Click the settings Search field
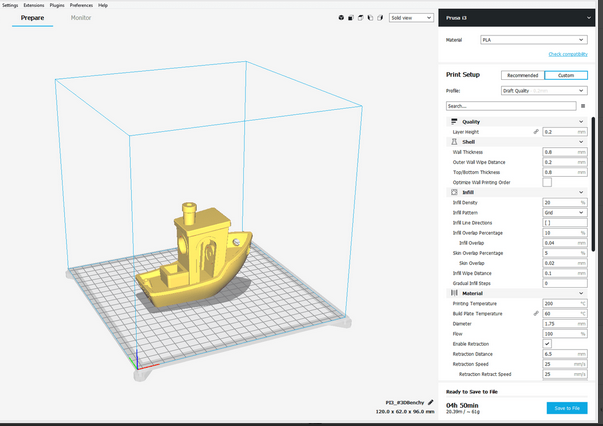603x426 pixels. click(511, 106)
